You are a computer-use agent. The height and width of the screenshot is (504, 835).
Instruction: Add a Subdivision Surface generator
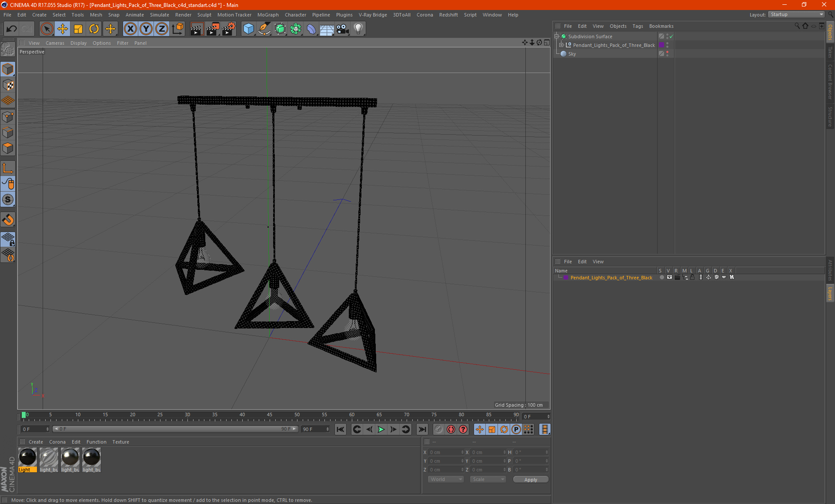280,29
